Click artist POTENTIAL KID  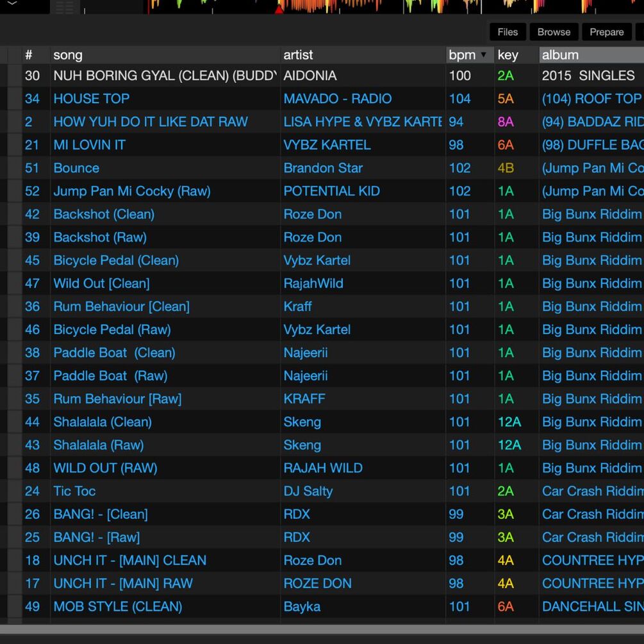pos(331,191)
